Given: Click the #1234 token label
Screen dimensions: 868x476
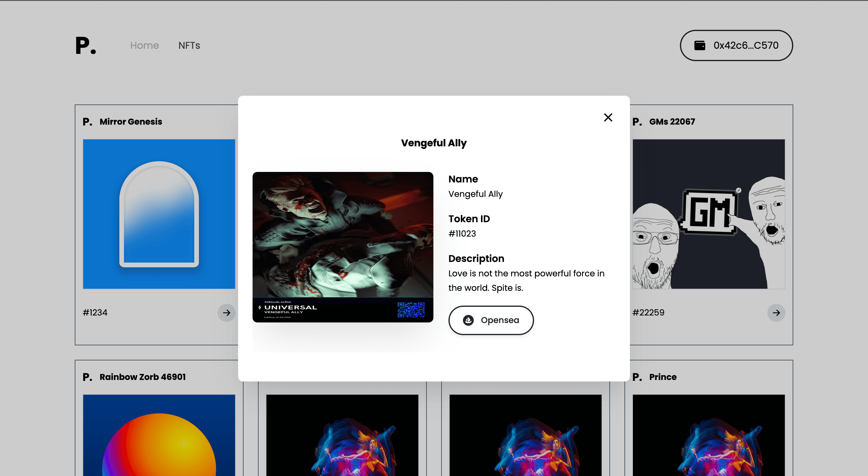Looking at the screenshot, I should point(95,313).
